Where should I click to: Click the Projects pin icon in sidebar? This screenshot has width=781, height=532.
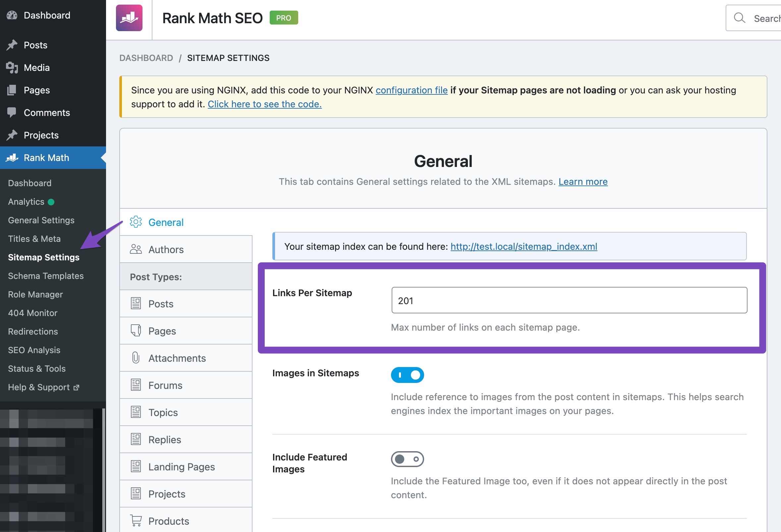[x=12, y=135]
